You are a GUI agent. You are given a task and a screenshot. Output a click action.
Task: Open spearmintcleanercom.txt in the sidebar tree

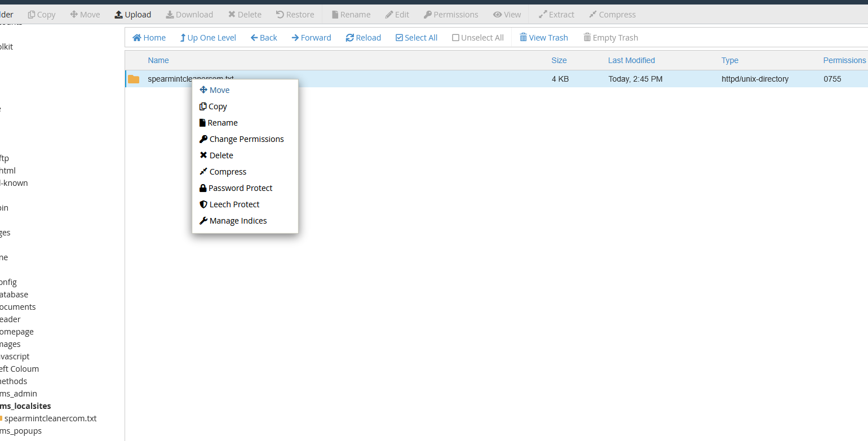tap(50, 418)
